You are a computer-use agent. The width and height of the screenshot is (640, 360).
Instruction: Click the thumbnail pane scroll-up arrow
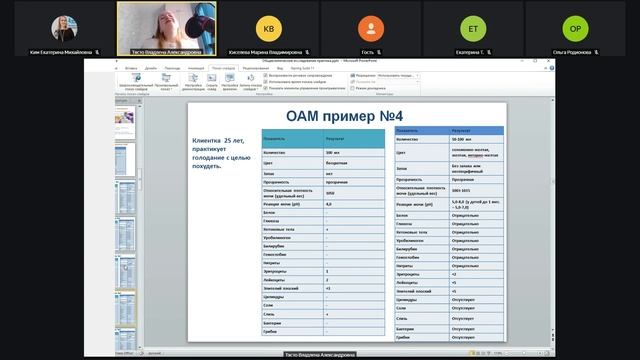click(139, 106)
